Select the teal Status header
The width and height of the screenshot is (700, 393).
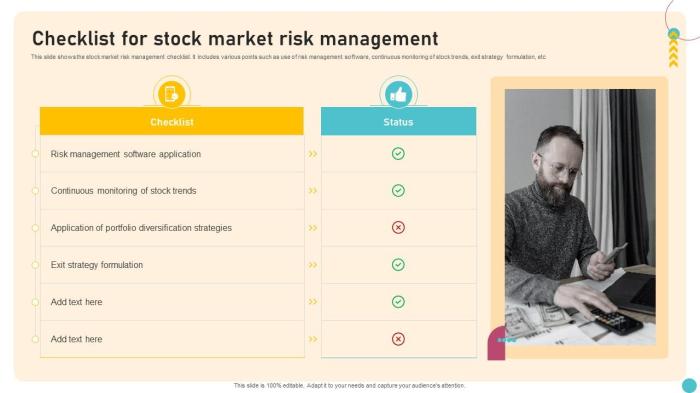[399, 121]
